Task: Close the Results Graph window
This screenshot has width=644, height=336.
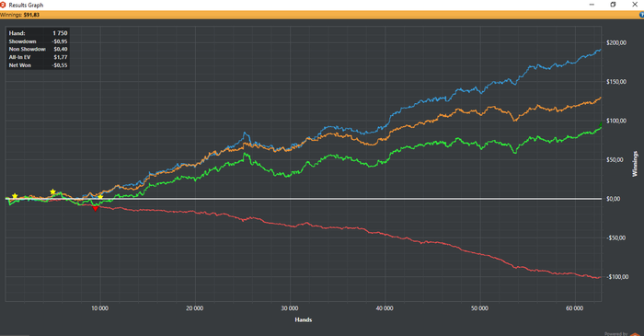Action: point(635,5)
